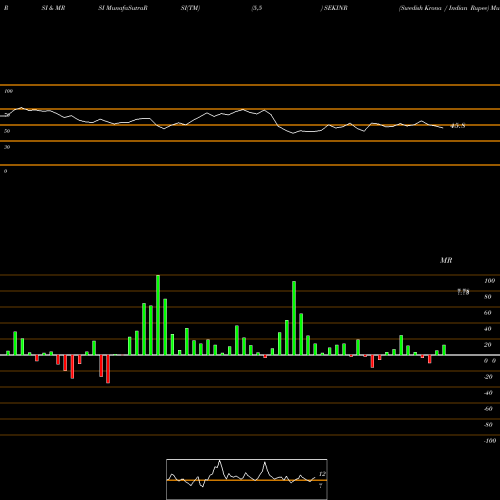The image size is (500, 500).
Task: Click the RSI current value 45.8
Action: point(458,126)
